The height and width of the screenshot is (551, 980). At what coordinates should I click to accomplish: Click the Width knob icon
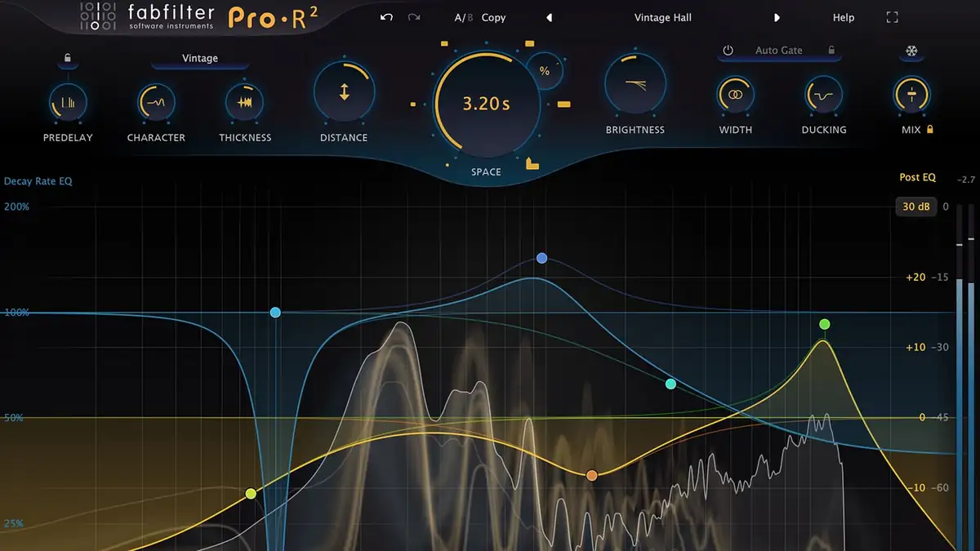[x=734, y=96]
